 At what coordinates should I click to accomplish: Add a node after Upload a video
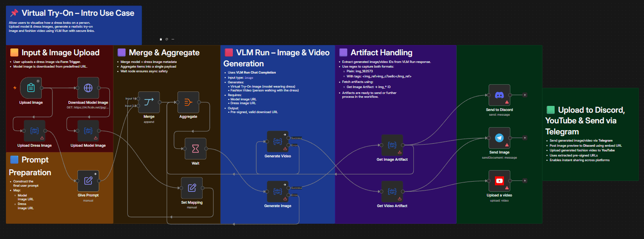click(x=525, y=181)
